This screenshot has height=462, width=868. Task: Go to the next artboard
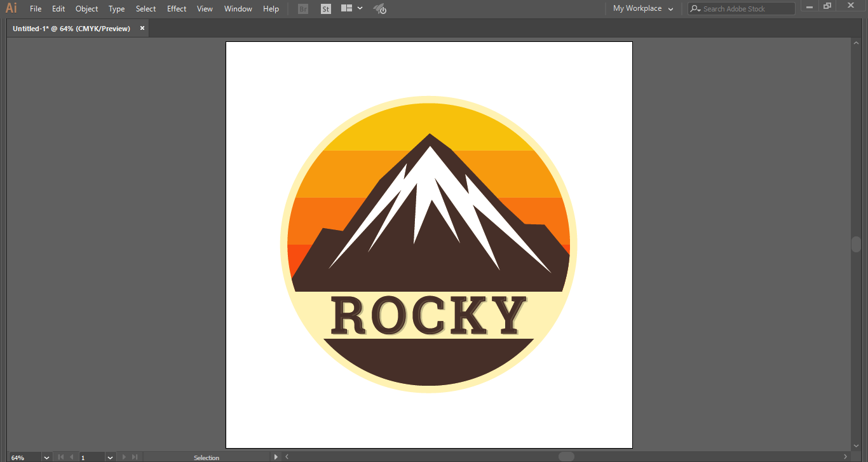(124, 457)
